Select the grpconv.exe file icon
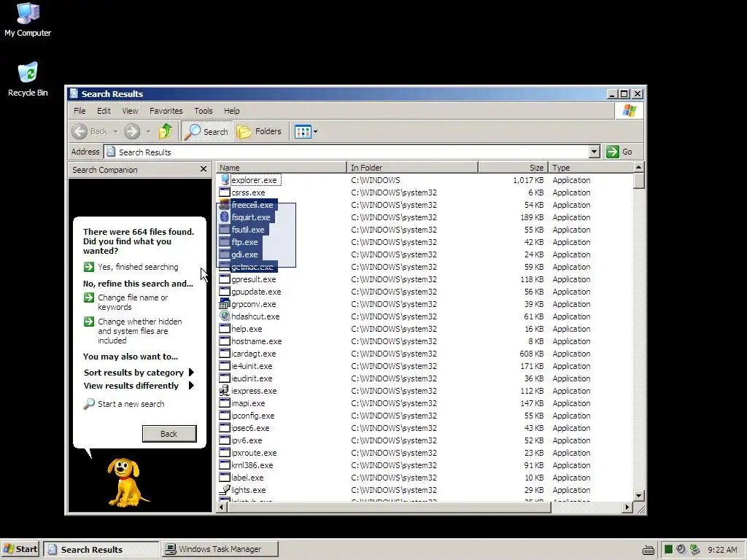This screenshot has width=747, height=560. point(225,304)
